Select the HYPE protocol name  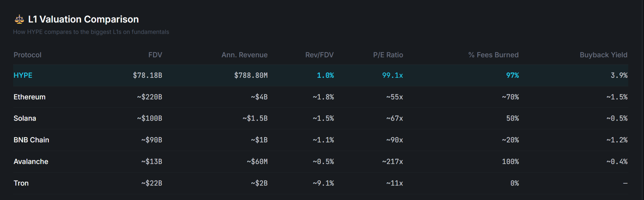[23, 75]
